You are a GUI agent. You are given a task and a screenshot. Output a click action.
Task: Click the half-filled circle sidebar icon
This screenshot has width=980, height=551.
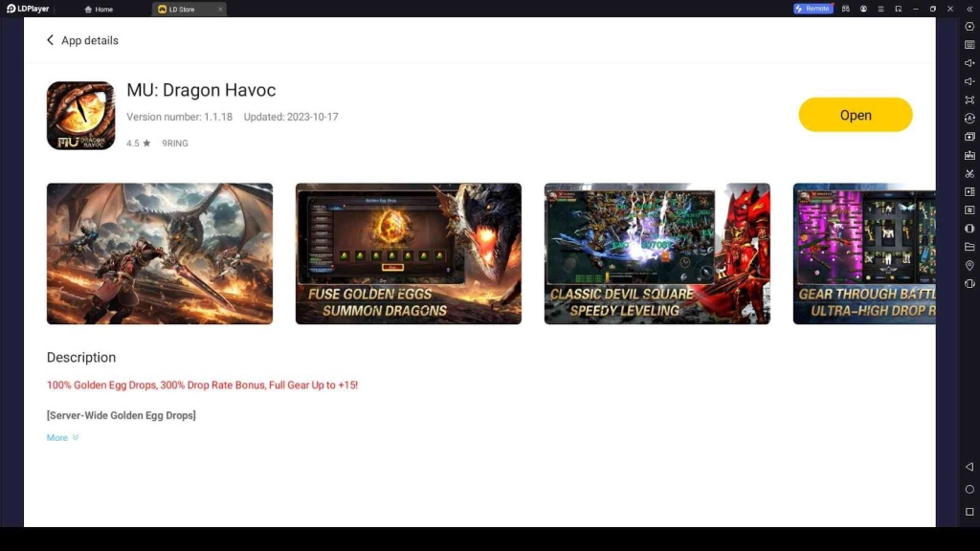tap(969, 229)
